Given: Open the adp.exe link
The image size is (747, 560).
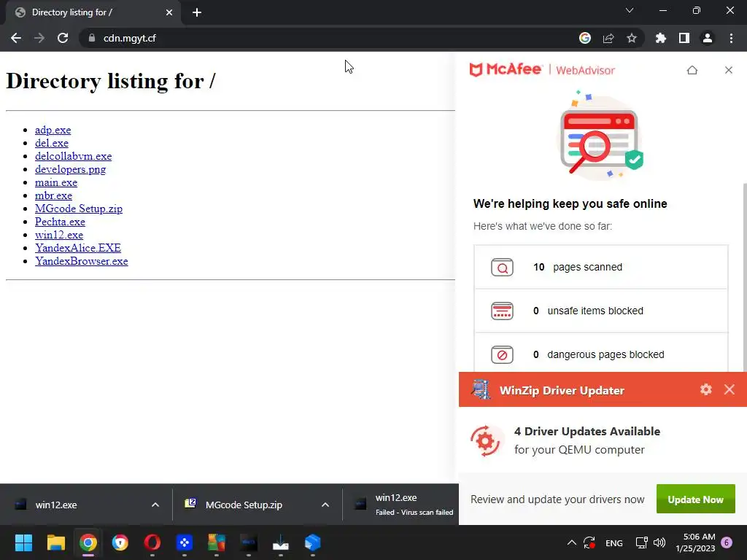Looking at the screenshot, I should tap(53, 130).
